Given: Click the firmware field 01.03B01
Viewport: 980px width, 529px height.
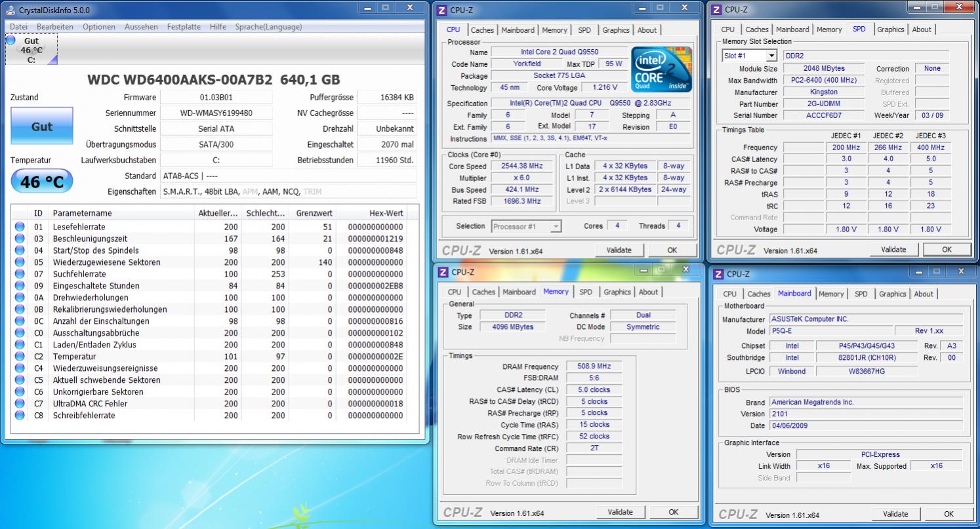Looking at the screenshot, I should click(x=216, y=98).
